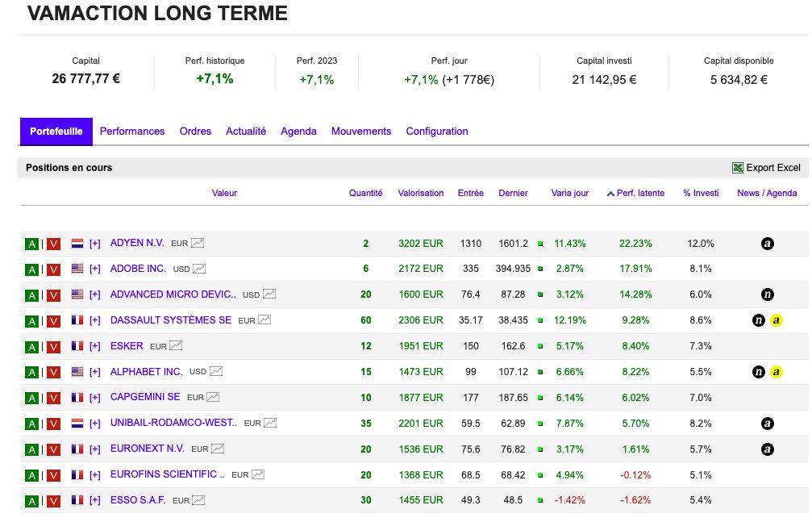Viewport: 812px width, 522px height.
Task: Expand the [+] details for ADVANCED MICRO DEVIC..
Action: 95,294
